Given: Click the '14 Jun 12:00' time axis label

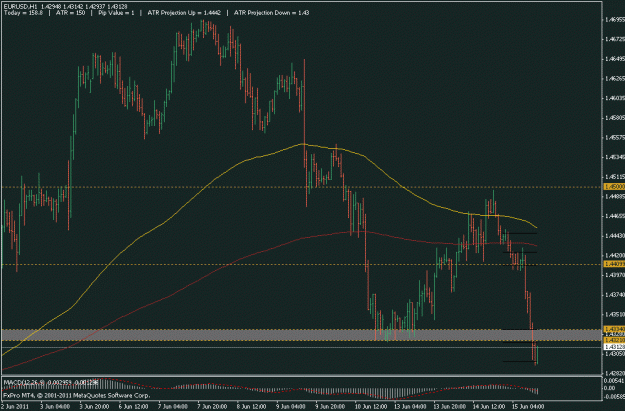Looking at the screenshot, I should [x=489, y=407].
